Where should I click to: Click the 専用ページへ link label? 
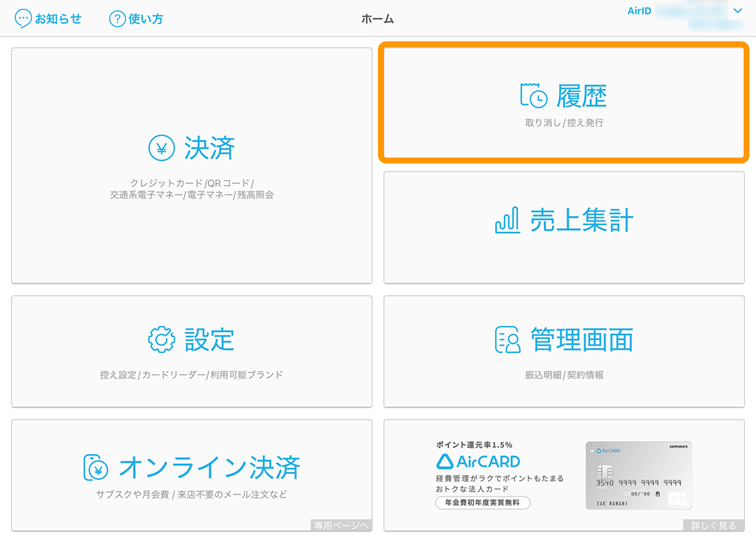(x=341, y=525)
